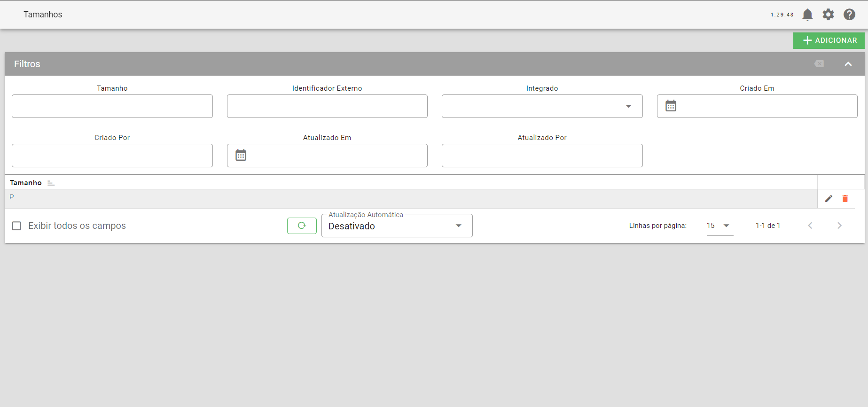Click the green refresh button
Viewport: 868px width, 407px height.
(x=302, y=226)
